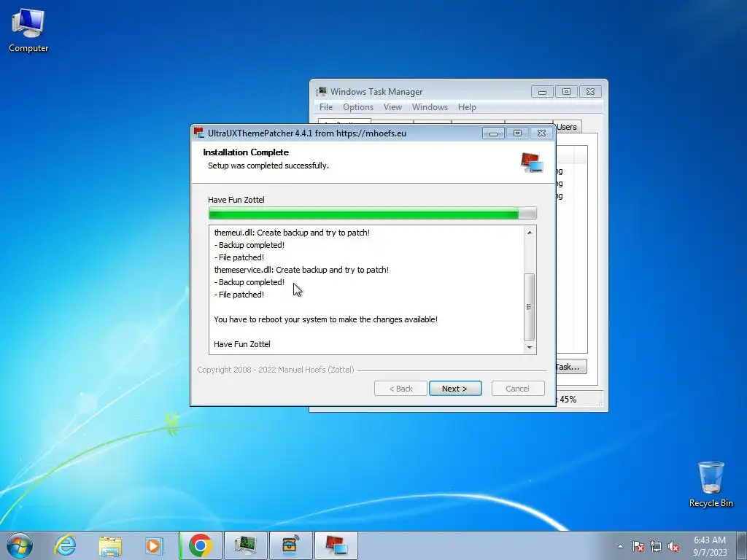The image size is (747, 560).
Task: Click 'Have Fun Zottel' label above progress bar
Action: pos(236,200)
